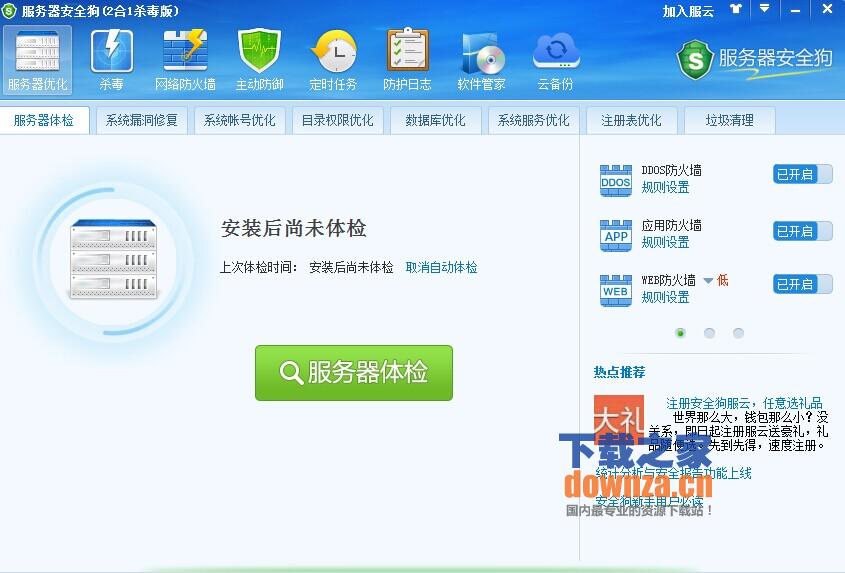Open 应用防火墙 规则设置 link

(x=666, y=243)
